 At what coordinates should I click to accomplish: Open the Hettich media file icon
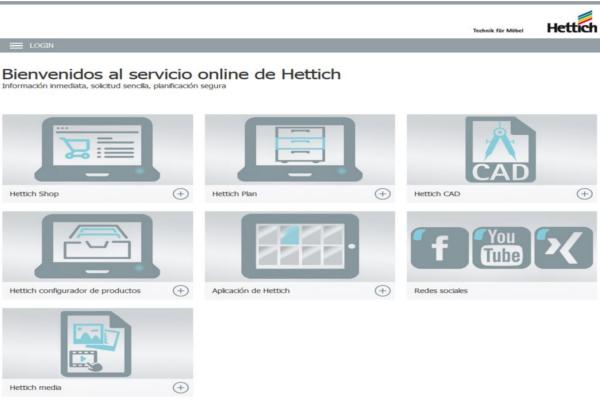click(98, 343)
